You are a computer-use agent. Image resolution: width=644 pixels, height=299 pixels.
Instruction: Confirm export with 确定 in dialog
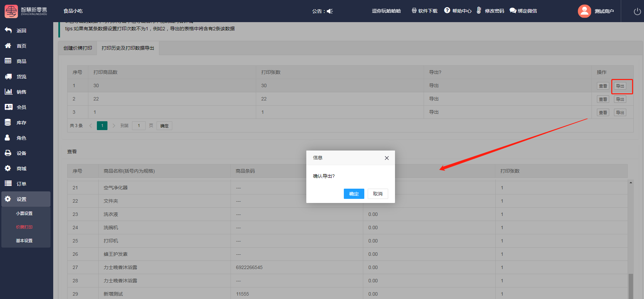(x=354, y=194)
